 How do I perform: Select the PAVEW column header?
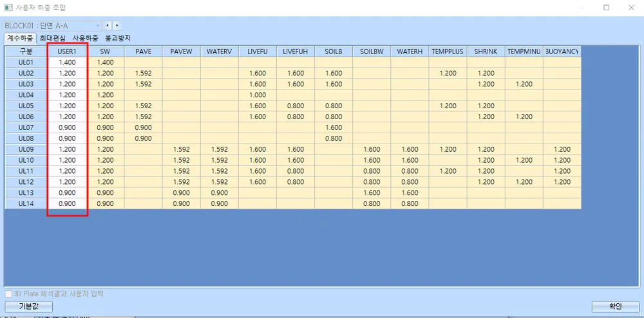coord(182,51)
